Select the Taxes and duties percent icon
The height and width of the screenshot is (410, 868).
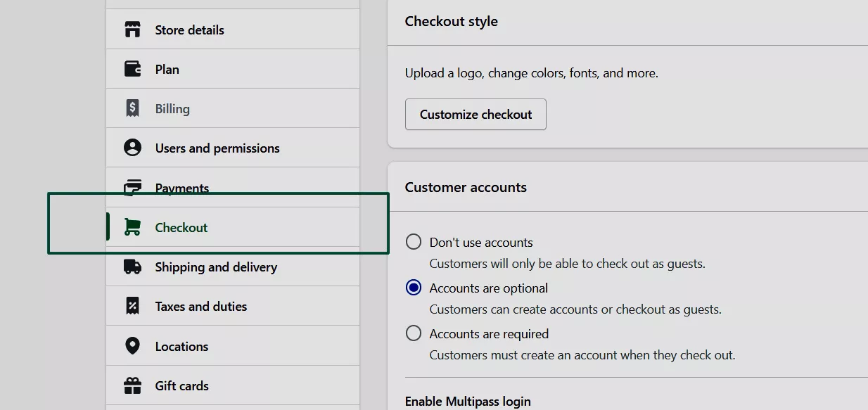tap(133, 306)
